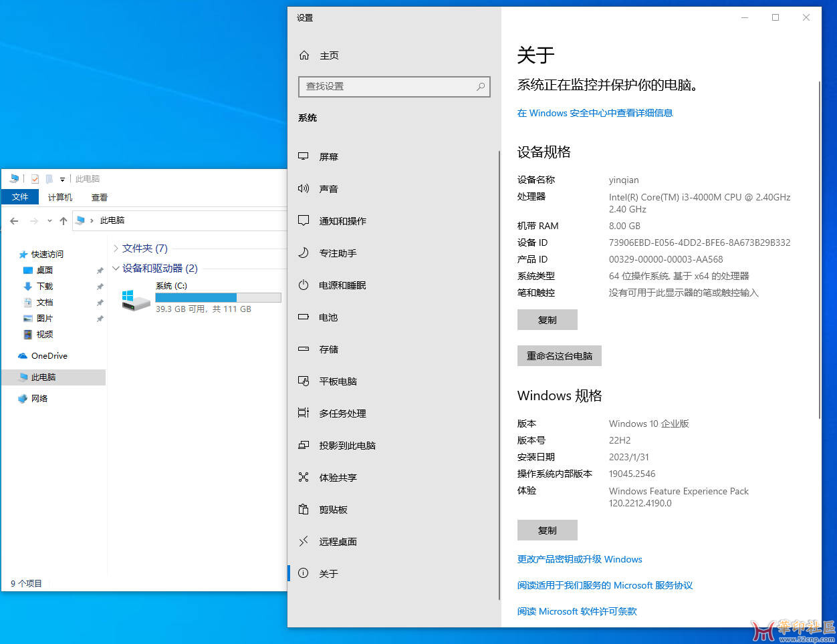Click 39.3 GB 可用, 共 111 GB text

pos(203,309)
